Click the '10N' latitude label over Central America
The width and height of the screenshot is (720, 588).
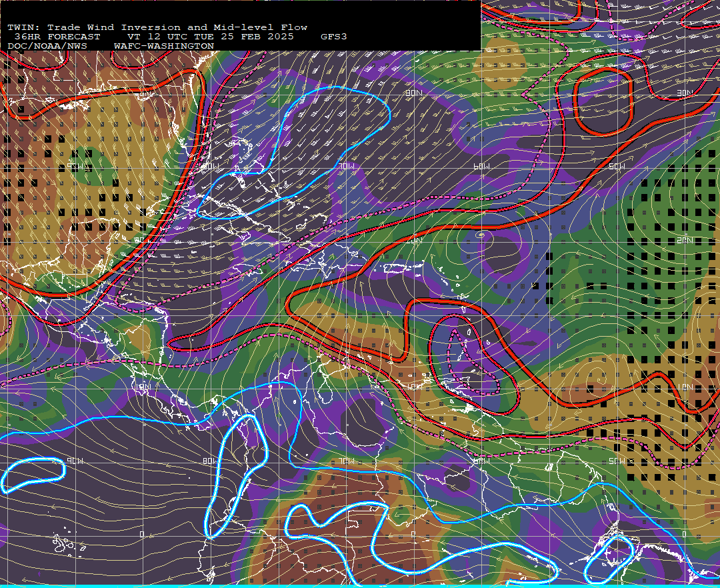(143, 387)
